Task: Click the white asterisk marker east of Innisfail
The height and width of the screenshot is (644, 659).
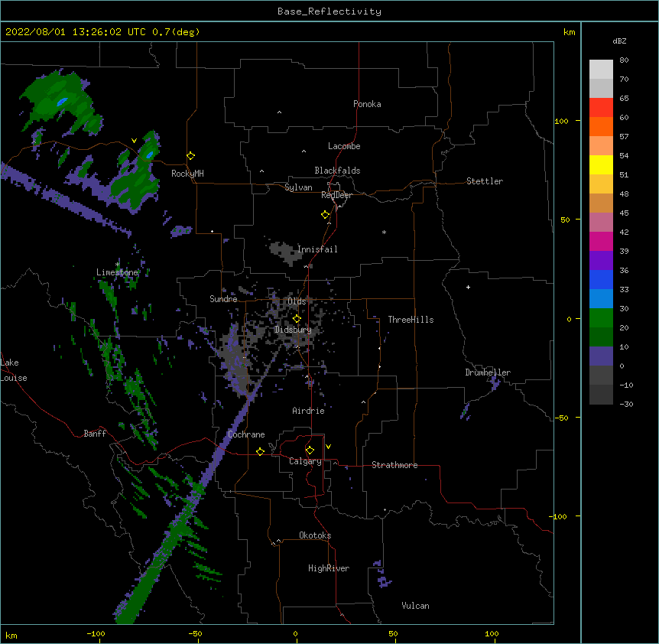Action: click(384, 232)
